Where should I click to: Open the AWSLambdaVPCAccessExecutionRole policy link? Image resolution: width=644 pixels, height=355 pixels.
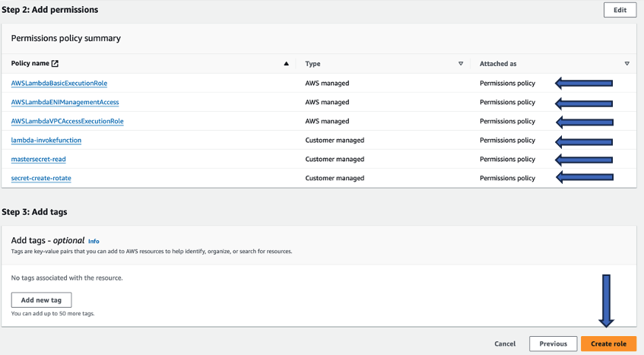68,121
